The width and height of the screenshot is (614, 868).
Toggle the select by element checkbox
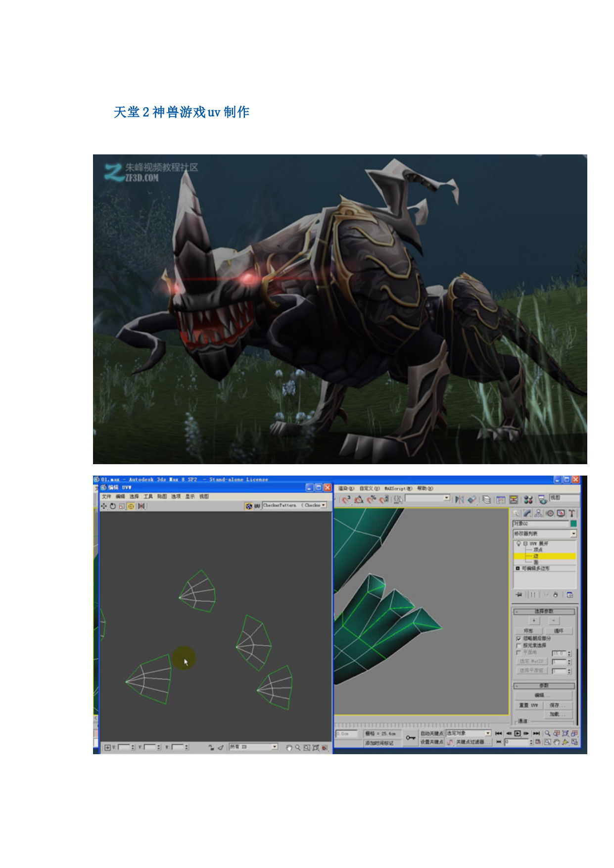click(519, 645)
